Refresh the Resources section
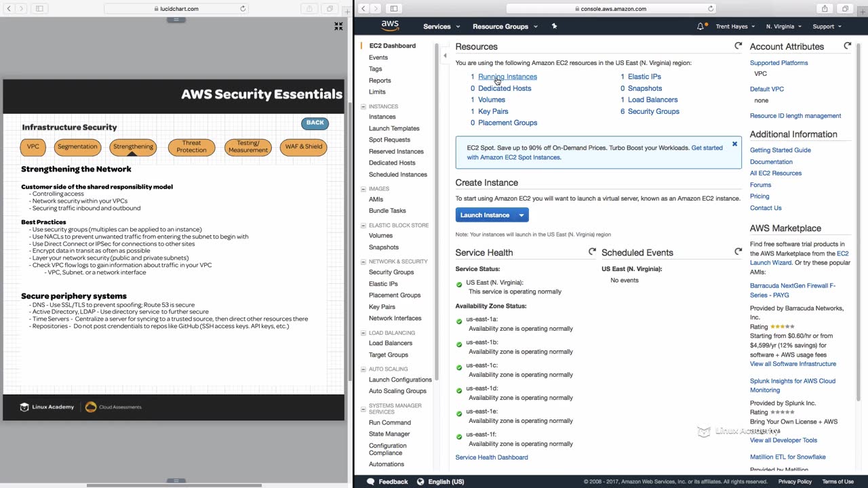 coord(738,46)
